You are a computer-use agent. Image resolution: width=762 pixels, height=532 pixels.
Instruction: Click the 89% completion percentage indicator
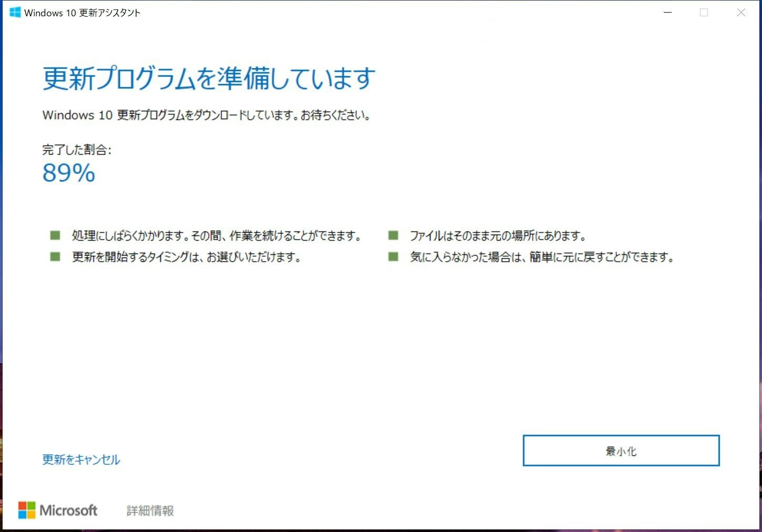coord(68,173)
